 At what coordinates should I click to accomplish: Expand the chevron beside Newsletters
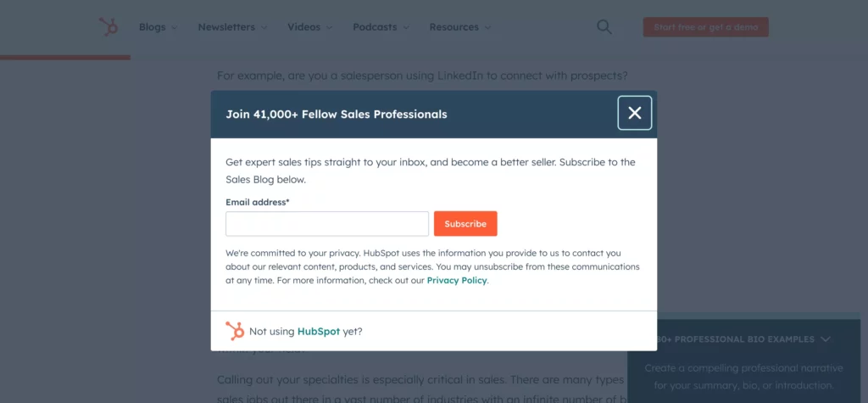[264, 27]
